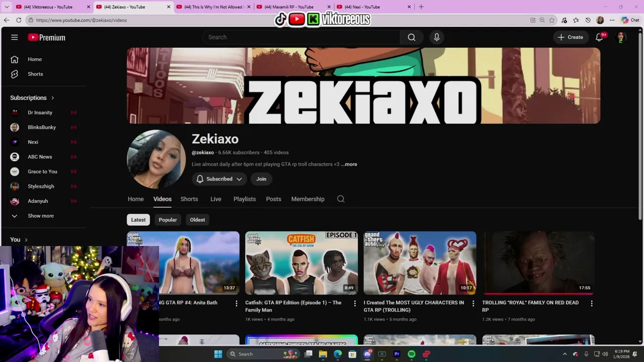Open MOST UGLY CHARACTERS video thumbnail

(x=420, y=263)
